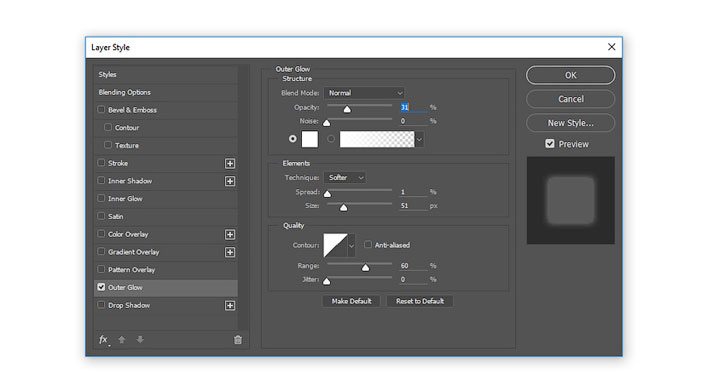Click the Contour curve thumbnail

335,246
